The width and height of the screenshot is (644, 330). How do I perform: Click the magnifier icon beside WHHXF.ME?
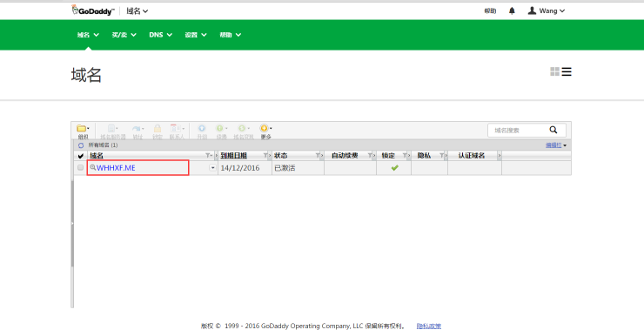click(93, 168)
